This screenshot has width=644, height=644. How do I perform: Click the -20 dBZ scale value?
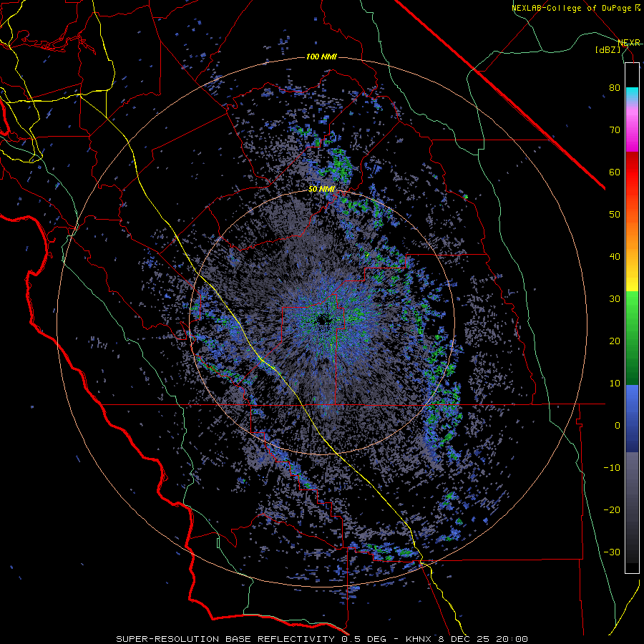pyautogui.click(x=612, y=509)
